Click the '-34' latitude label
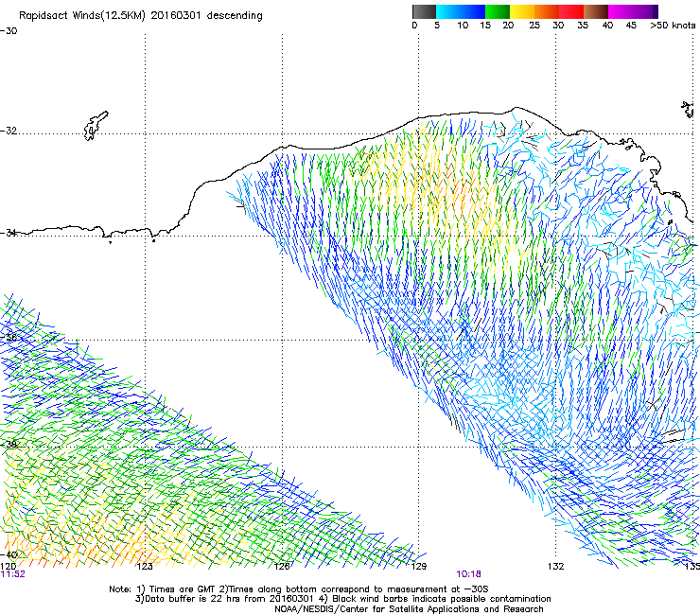 9,233
